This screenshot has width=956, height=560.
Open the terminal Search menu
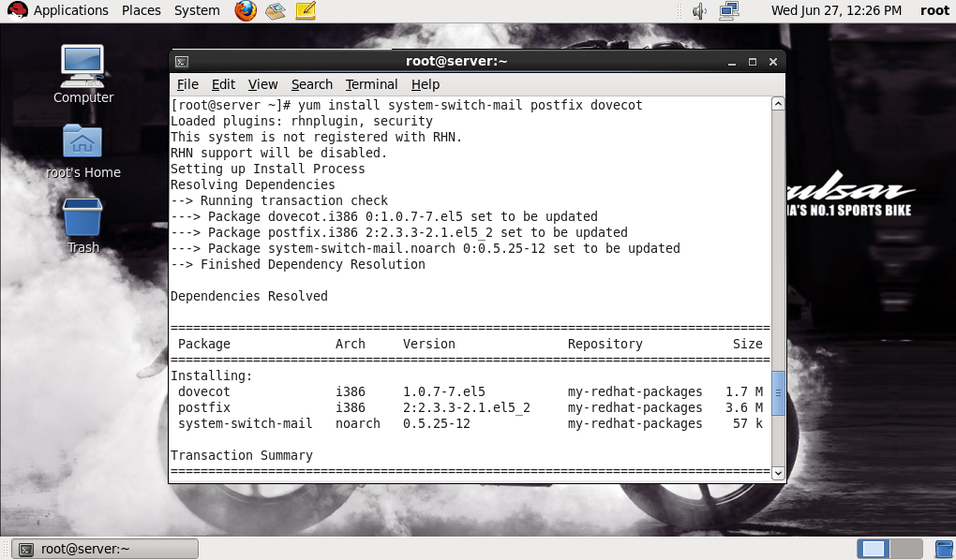tap(311, 84)
